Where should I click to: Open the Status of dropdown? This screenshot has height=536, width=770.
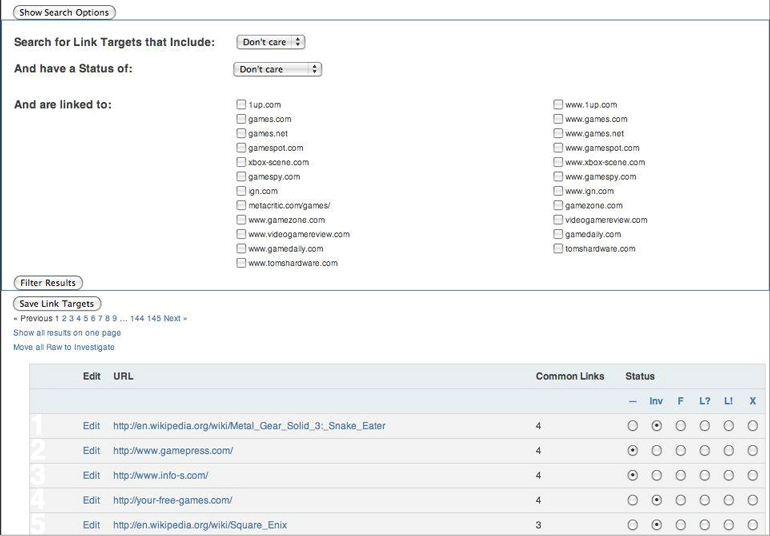(x=277, y=69)
